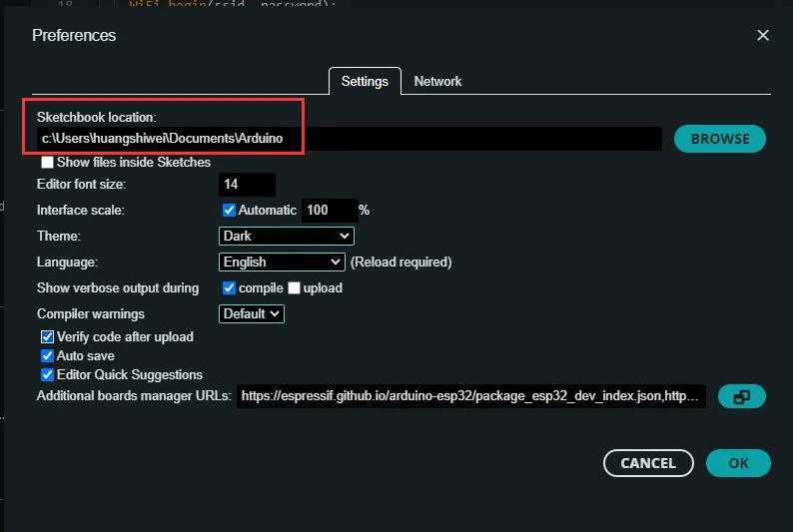Disable Automatic interface scale checkbox
This screenshot has height=532, width=793.
(229, 211)
